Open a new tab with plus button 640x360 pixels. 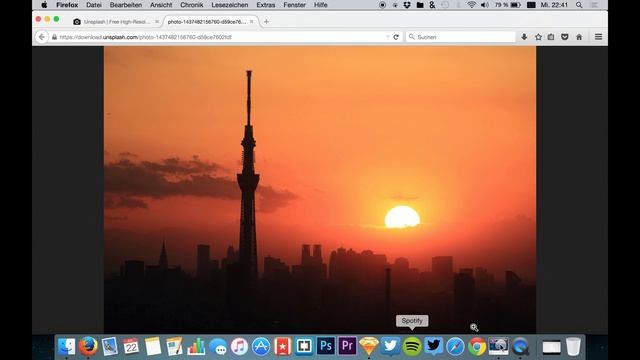coord(267,22)
